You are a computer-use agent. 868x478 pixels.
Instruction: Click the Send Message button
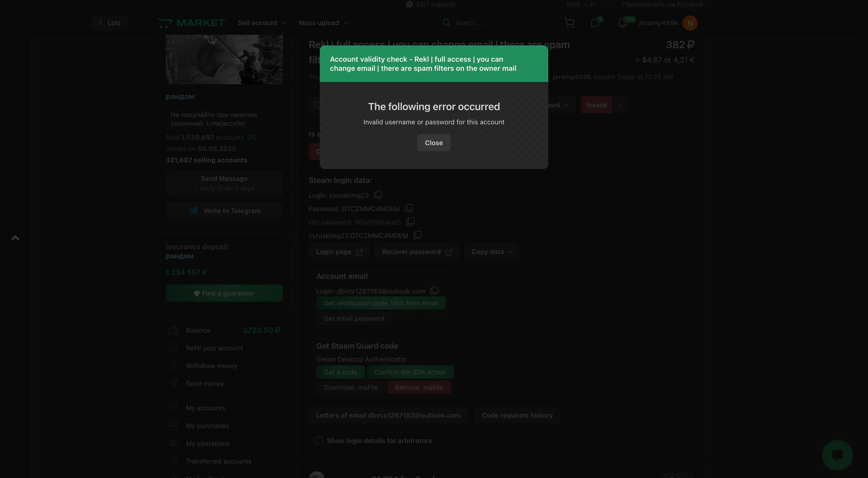tap(224, 183)
